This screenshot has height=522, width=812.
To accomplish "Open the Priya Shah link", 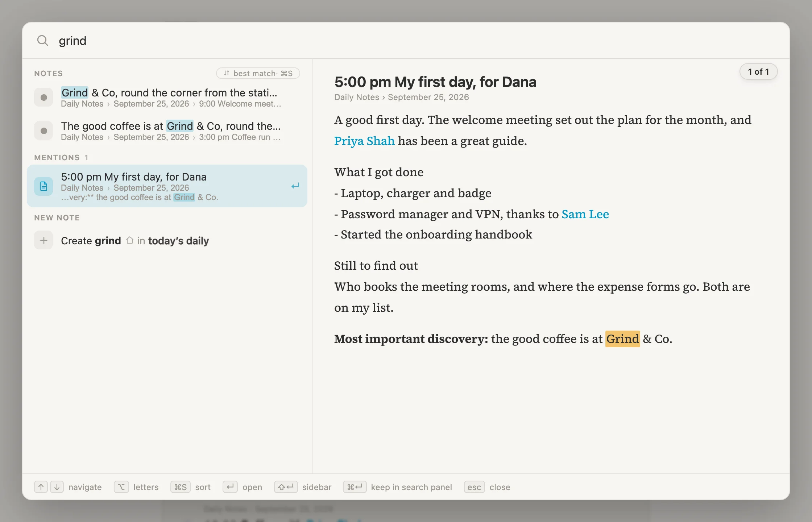I will 364,141.
